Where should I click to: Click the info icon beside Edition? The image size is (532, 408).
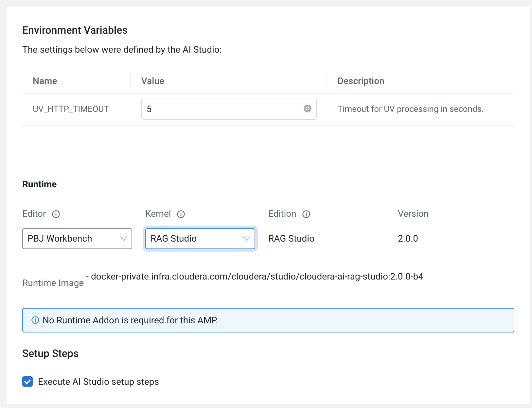[306, 214]
